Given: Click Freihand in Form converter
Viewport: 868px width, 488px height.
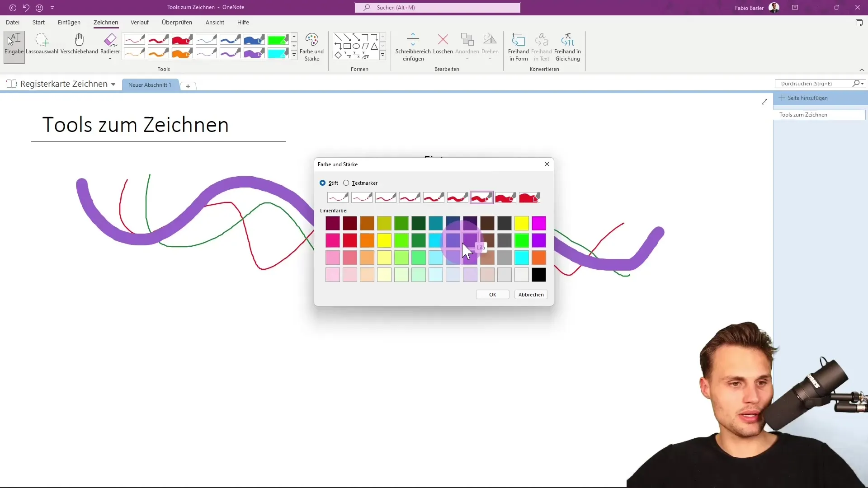Looking at the screenshot, I should click(519, 47).
